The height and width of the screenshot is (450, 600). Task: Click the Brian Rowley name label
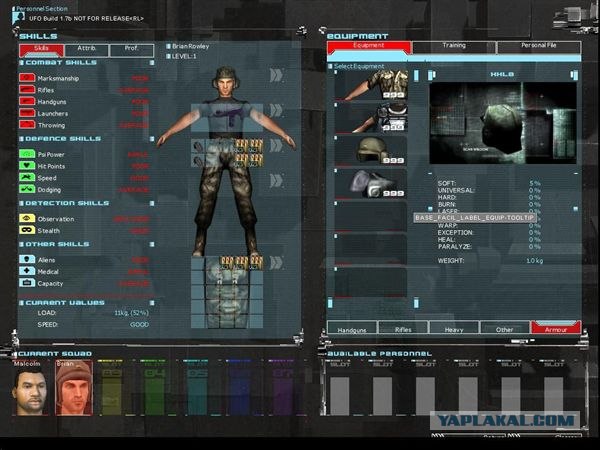(x=191, y=46)
